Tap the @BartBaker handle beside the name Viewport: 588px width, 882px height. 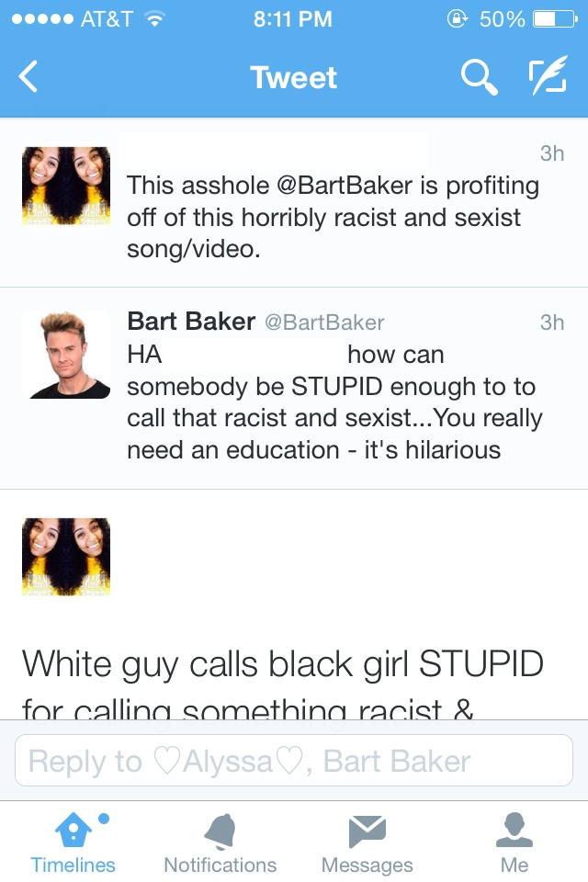[x=324, y=322]
